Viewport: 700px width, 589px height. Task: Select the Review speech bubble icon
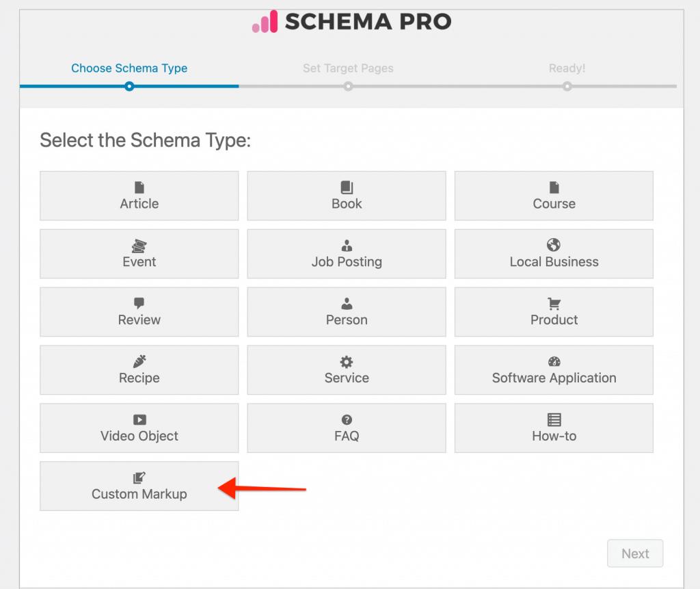coord(139,303)
